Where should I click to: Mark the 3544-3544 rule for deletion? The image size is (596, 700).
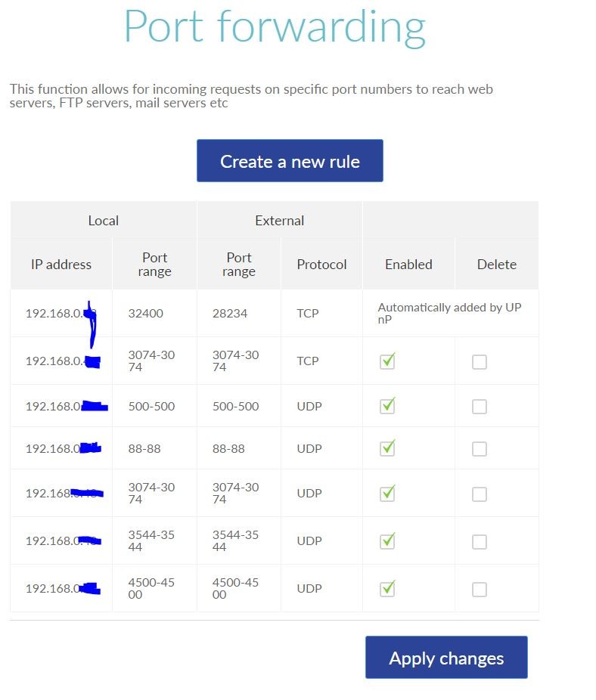[x=480, y=542]
